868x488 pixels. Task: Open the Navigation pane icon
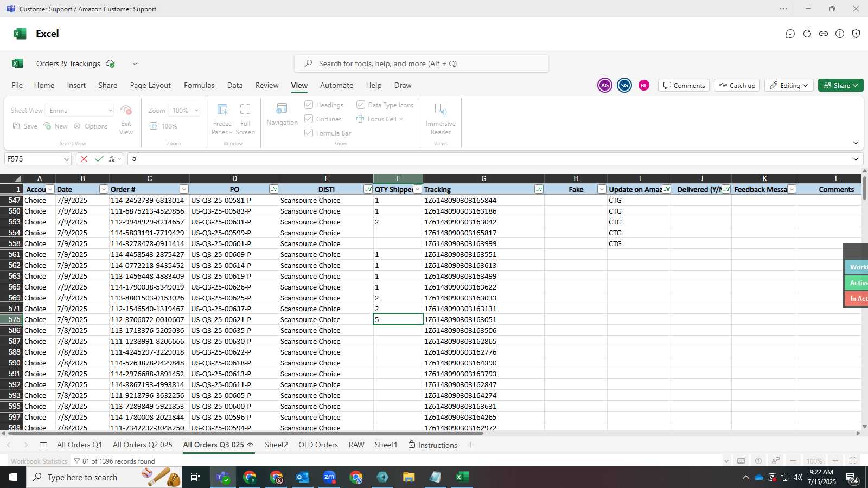point(282,108)
